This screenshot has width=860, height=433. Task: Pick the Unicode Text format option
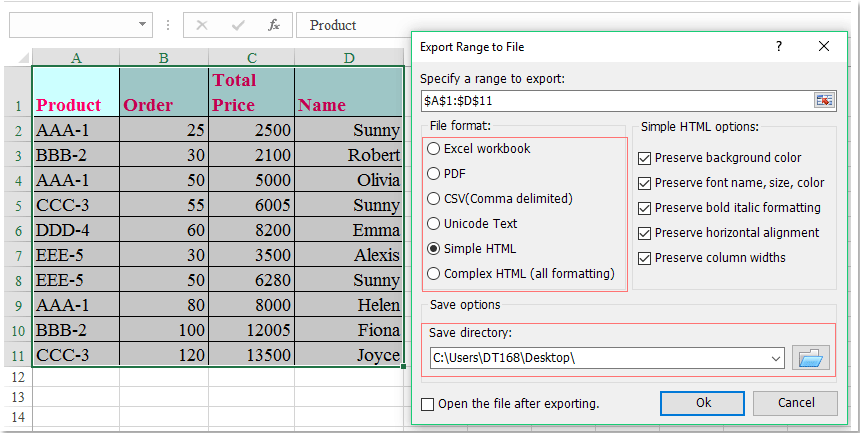coord(433,224)
